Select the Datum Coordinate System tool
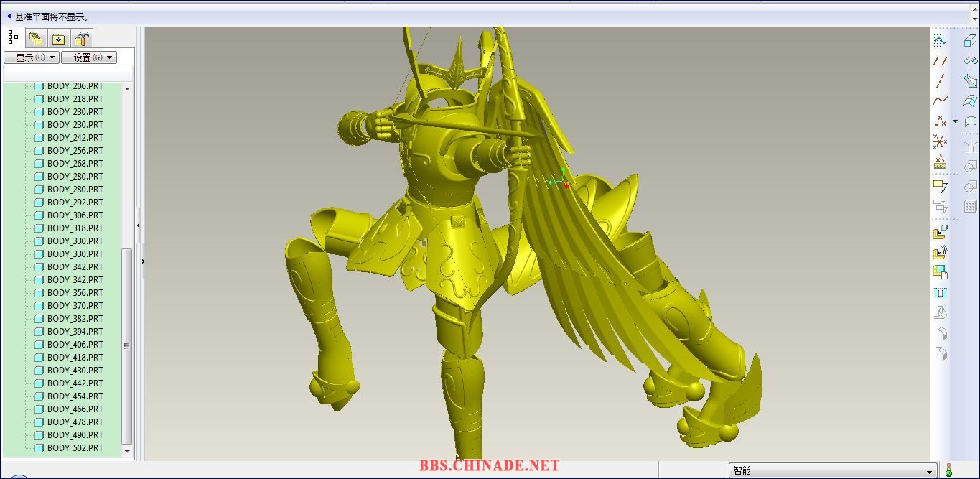 [940, 141]
